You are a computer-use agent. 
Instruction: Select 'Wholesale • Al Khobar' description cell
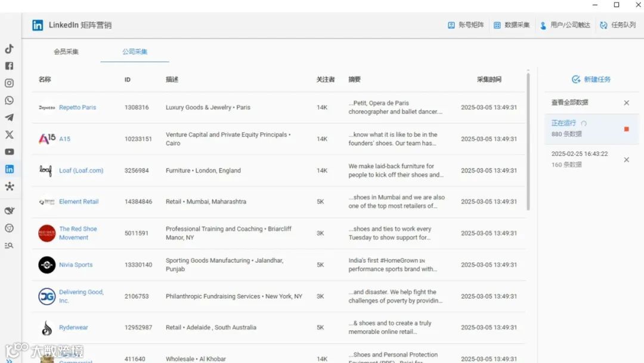pos(196,359)
